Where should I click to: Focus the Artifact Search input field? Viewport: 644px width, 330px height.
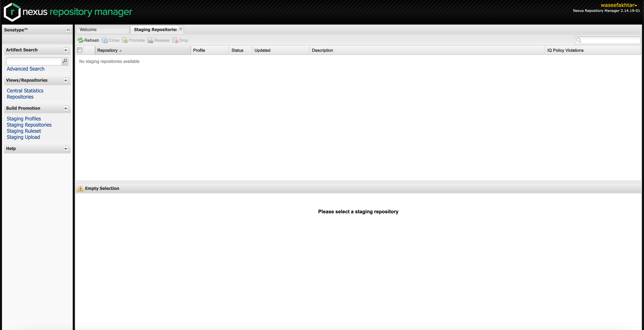click(34, 61)
